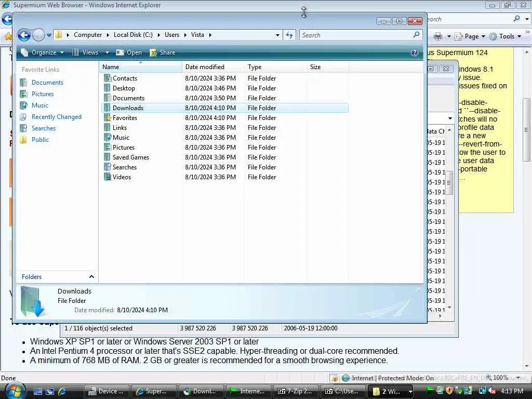This screenshot has height=399, width=532.
Task: Switch to the Super... taskbar button
Action: pyautogui.click(x=154, y=391)
